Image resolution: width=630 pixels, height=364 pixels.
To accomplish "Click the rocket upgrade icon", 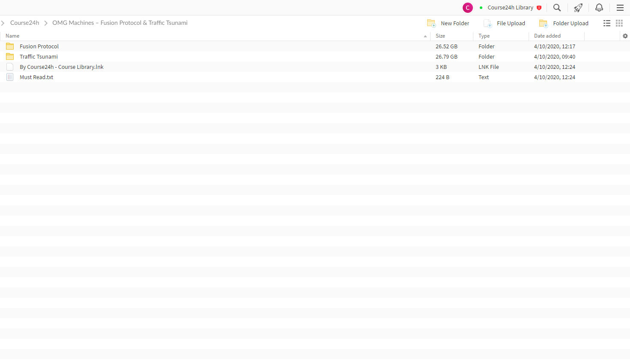I will (578, 8).
